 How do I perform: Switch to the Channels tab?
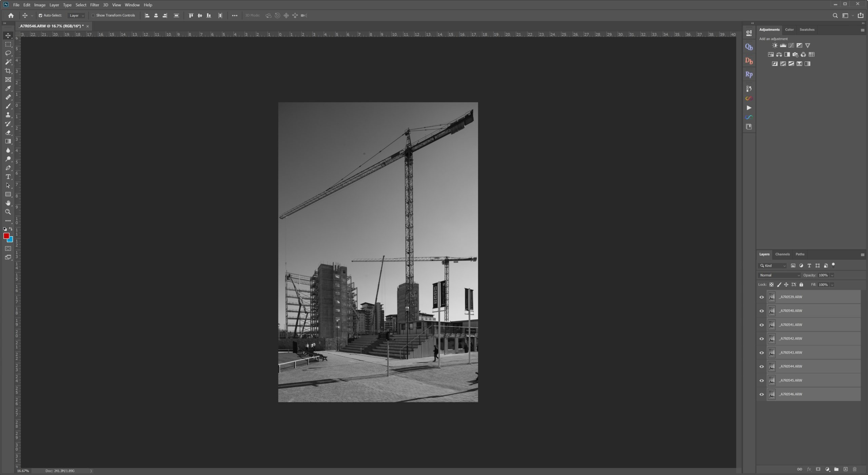coord(782,254)
